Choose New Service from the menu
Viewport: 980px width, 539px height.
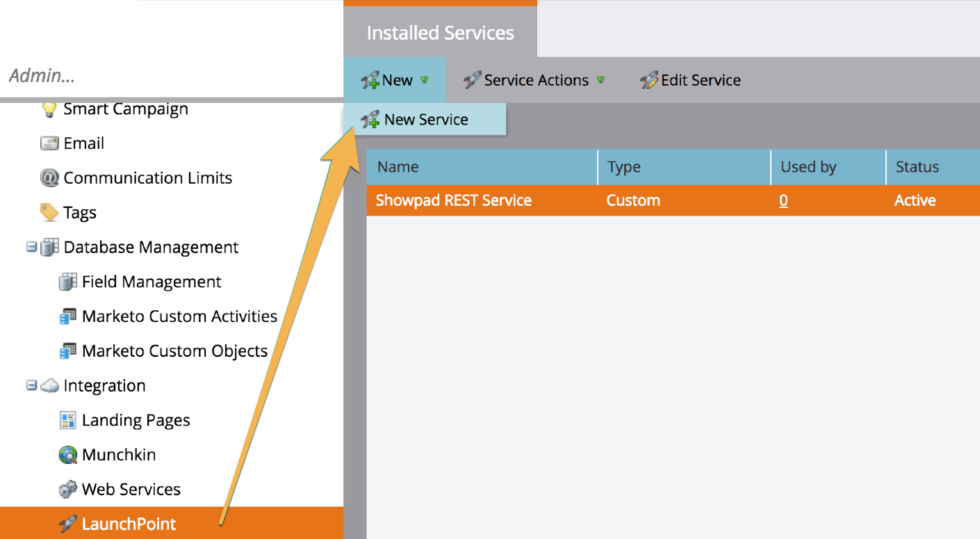(427, 119)
